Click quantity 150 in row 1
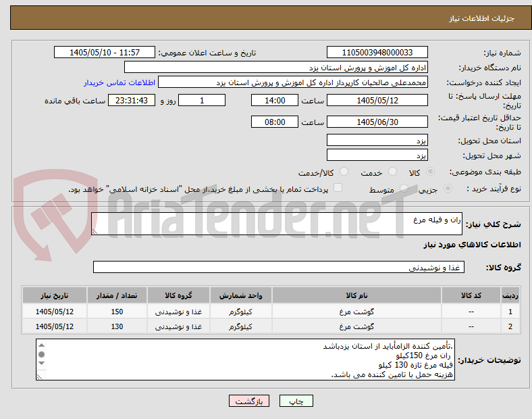Image resolution: width=532 pixels, height=419 pixels. (x=117, y=312)
